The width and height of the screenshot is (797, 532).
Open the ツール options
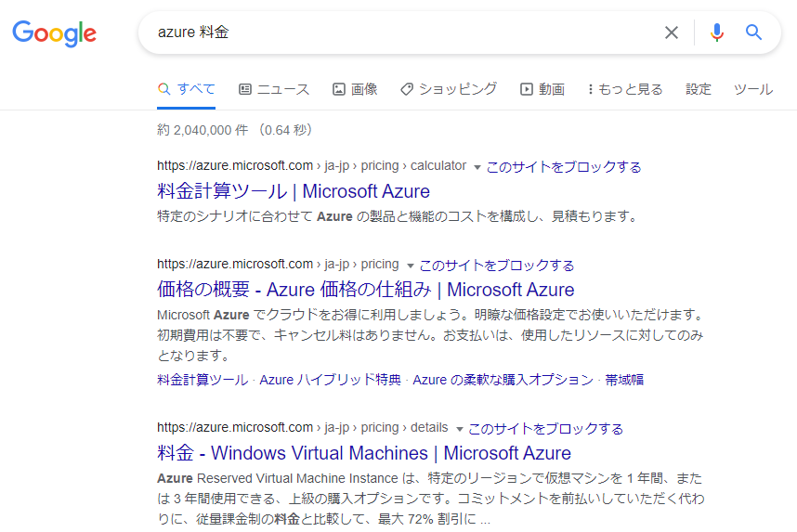click(752, 89)
